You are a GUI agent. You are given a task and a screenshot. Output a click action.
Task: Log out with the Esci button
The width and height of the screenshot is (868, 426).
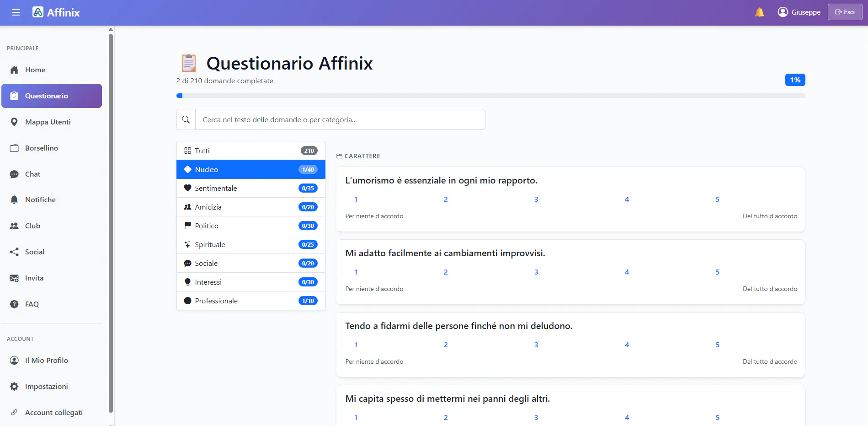845,12
